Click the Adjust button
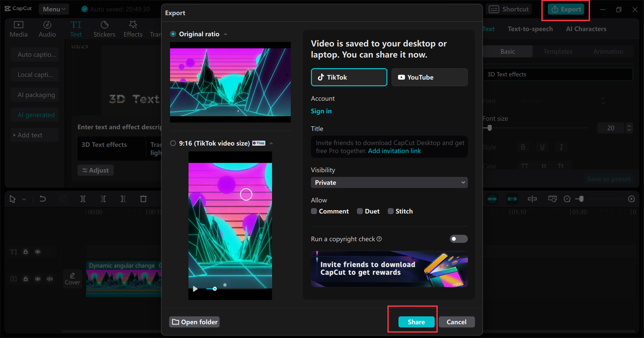The width and height of the screenshot is (644, 338). click(x=96, y=170)
